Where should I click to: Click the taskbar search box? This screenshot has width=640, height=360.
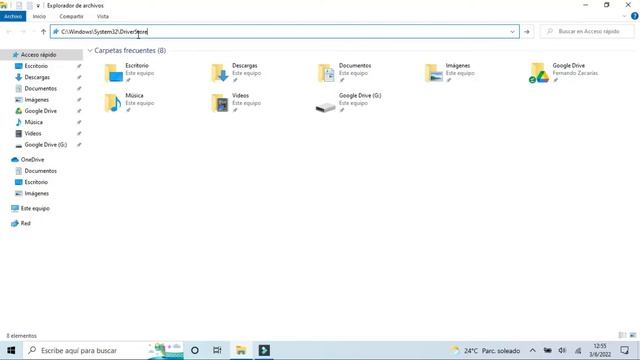[x=104, y=350]
